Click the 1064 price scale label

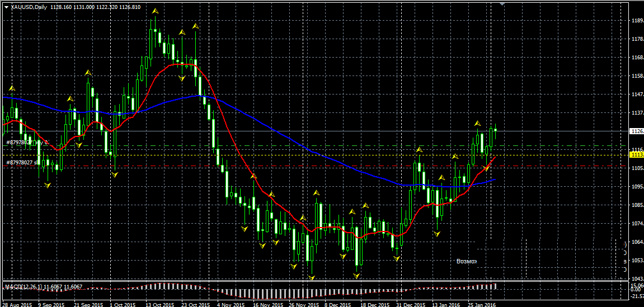(x=637, y=242)
